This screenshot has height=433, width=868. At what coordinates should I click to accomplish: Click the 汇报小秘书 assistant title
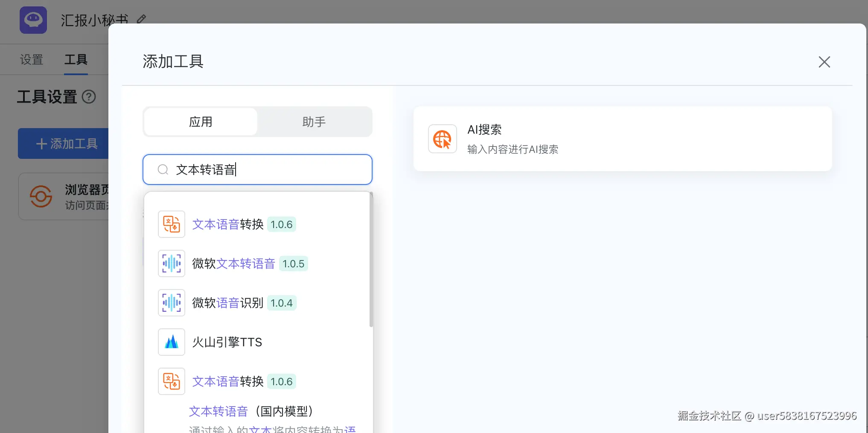(x=94, y=20)
